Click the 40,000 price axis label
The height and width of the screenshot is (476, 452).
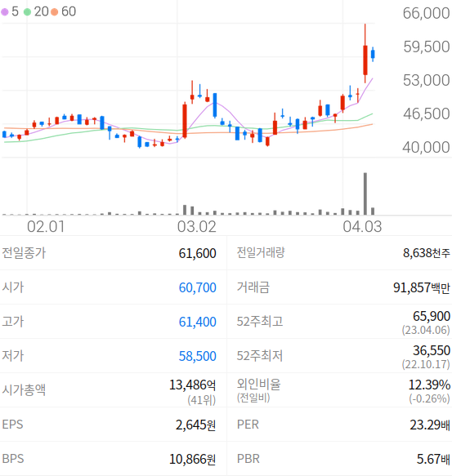(426, 147)
